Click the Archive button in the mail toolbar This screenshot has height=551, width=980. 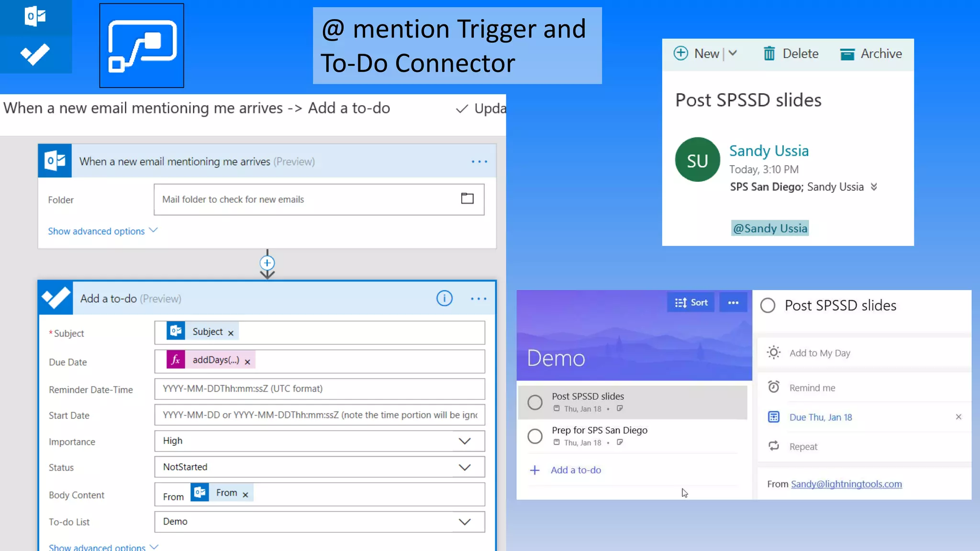pyautogui.click(x=871, y=54)
